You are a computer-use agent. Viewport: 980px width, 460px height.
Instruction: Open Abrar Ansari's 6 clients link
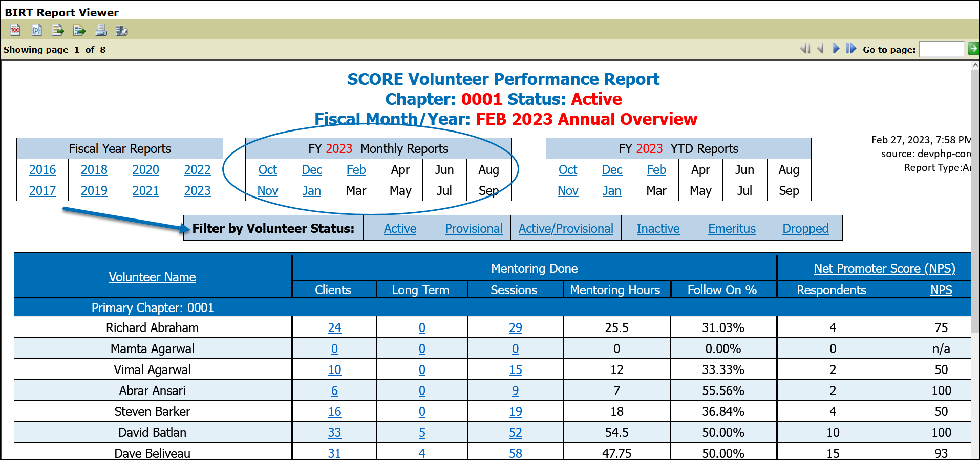pos(334,391)
